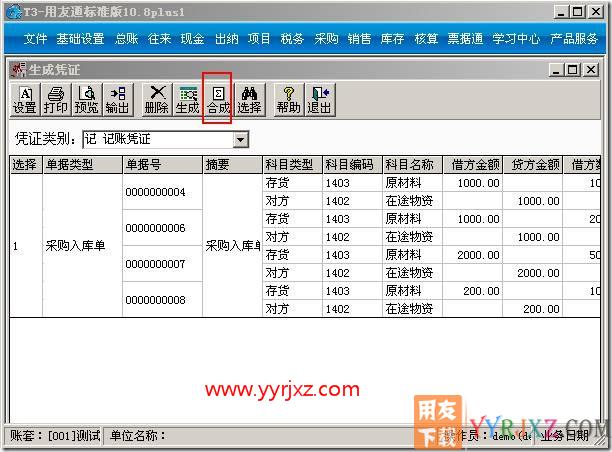Open the 出纳 menu
The width and height of the screenshot is (612, 452).
(x=226, y=39)
